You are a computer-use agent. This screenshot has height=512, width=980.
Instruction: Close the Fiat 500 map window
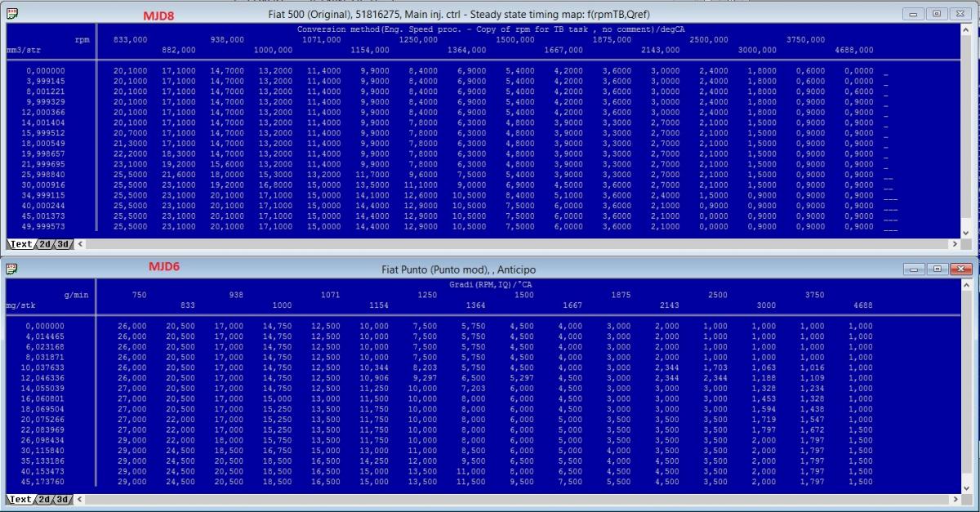(960, 14)
